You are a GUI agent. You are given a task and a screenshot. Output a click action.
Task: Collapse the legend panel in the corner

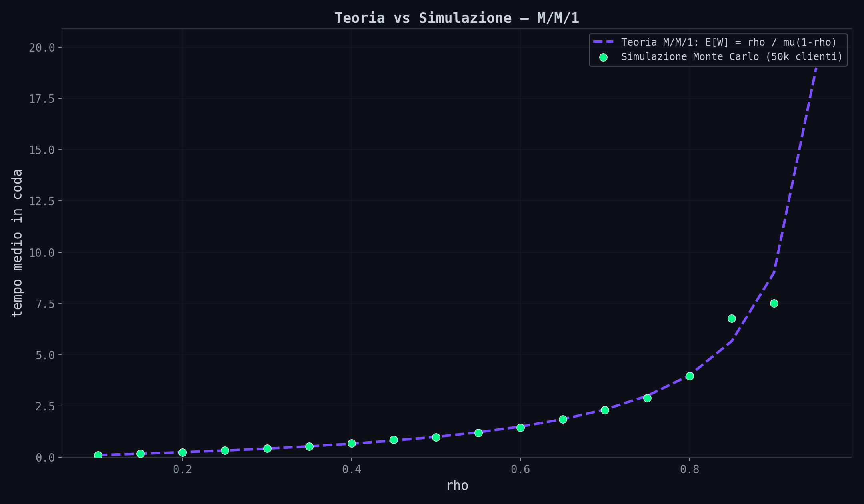tap(716, 49)
